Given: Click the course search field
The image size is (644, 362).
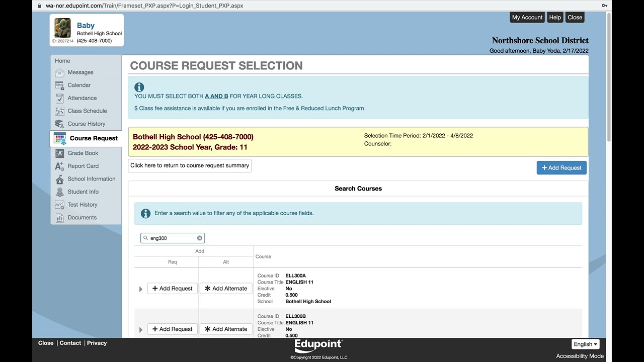Looking at the screenshot, I should [173, 238].
